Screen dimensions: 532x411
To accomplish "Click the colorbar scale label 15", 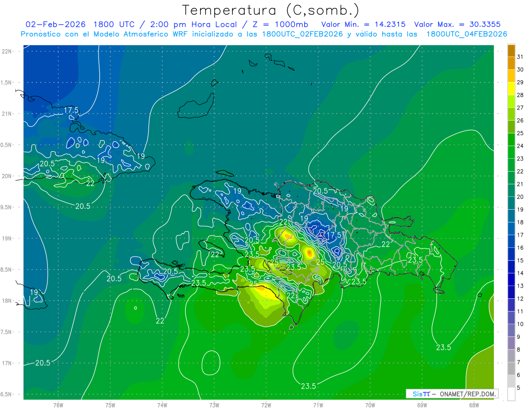I will coord(520,261).
